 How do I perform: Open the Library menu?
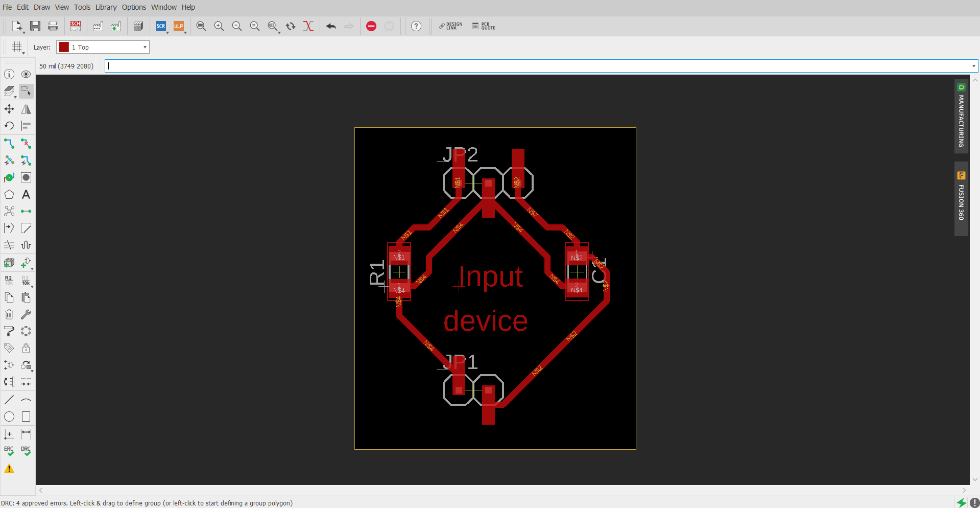coord(106,7)
